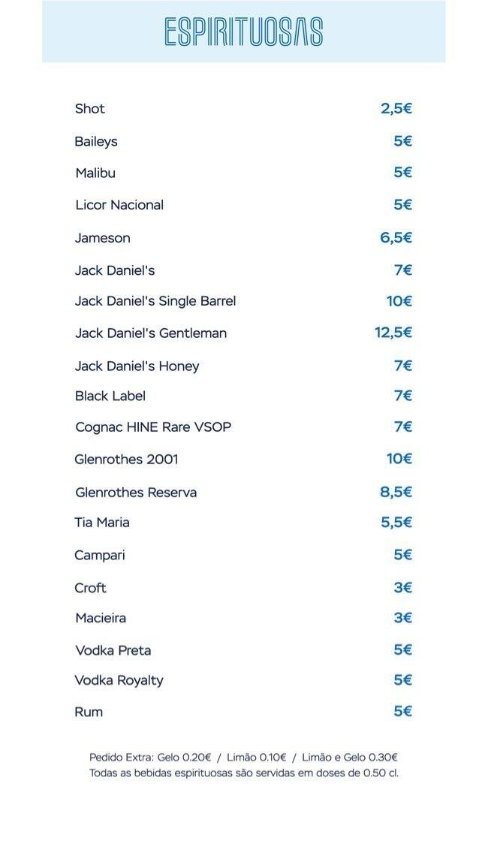This screenshot has height=868, width=488.
Task: Click the Jameson menu entry
Action: (x=103, y=238)
